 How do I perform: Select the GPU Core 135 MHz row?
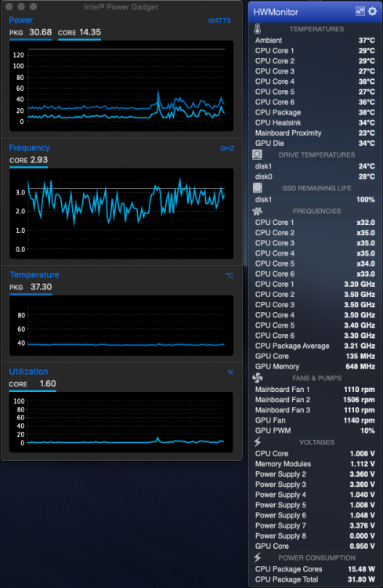click(x=315, y=356)
